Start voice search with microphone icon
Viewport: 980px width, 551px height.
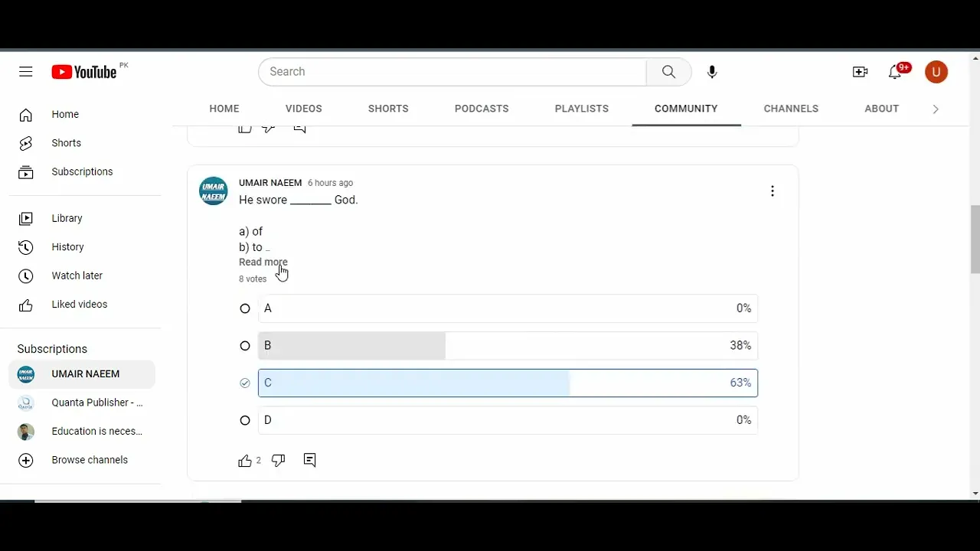pyautogui.click(x=712, y=72)
